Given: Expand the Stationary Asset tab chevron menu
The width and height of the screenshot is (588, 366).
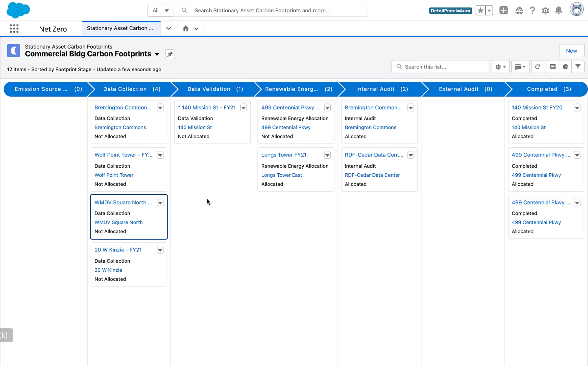Looking at the screenshot, I should (x=169, y=29).
